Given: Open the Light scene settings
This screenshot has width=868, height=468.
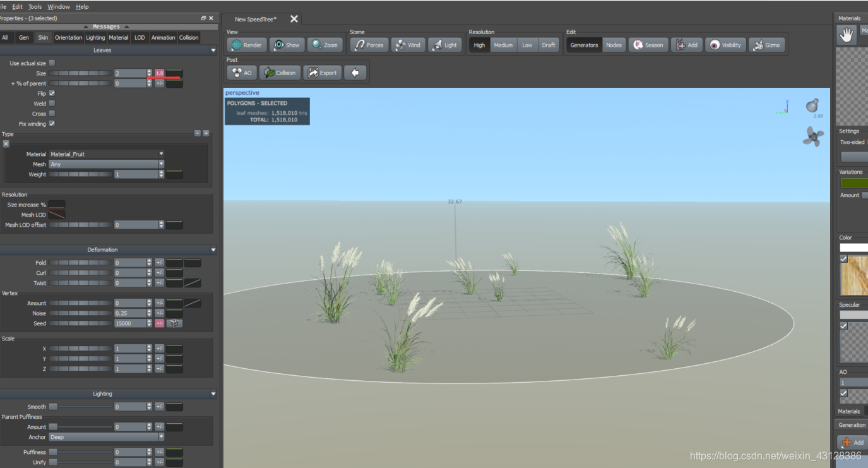Looking at the screenshot, I should [x=444, y=45].
